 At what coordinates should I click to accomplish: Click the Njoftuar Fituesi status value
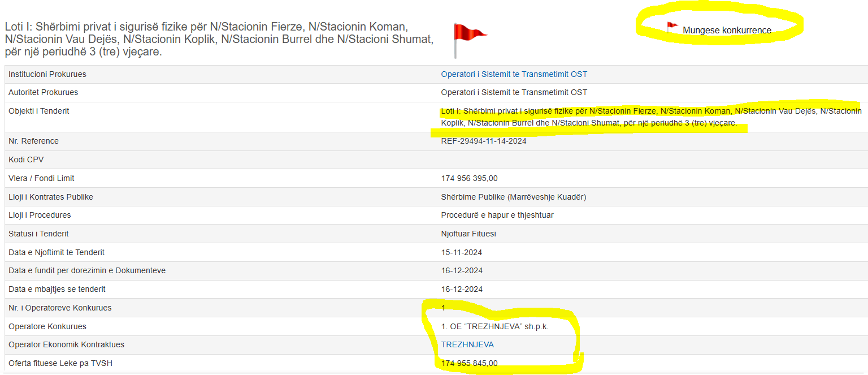[468, 234]
